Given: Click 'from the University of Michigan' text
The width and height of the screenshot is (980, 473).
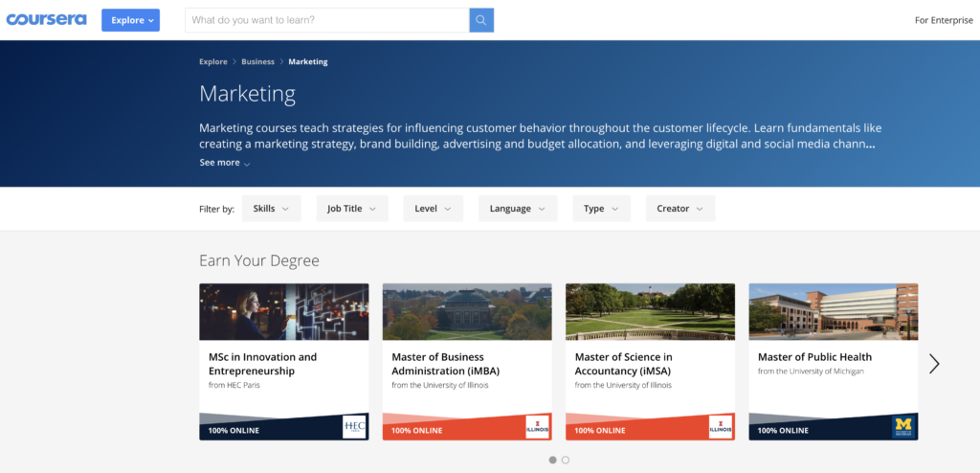Looking at the screenshot, I should 811,371.
